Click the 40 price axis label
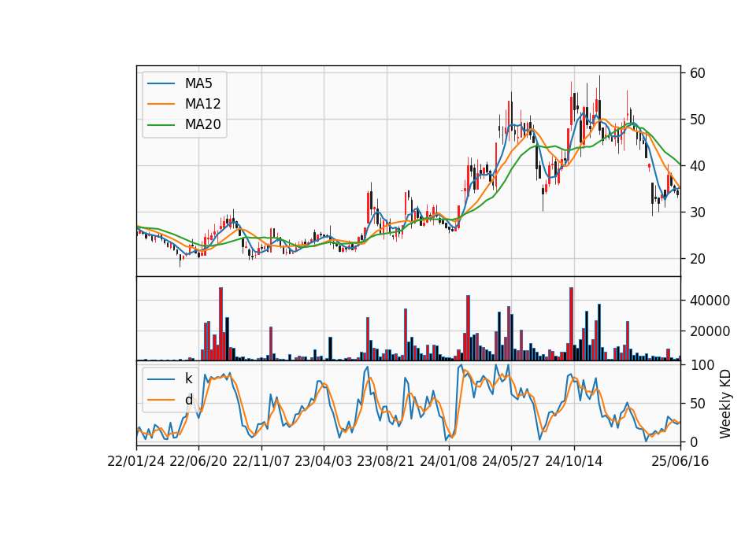The image size is (756, 543). coord(697,166)
